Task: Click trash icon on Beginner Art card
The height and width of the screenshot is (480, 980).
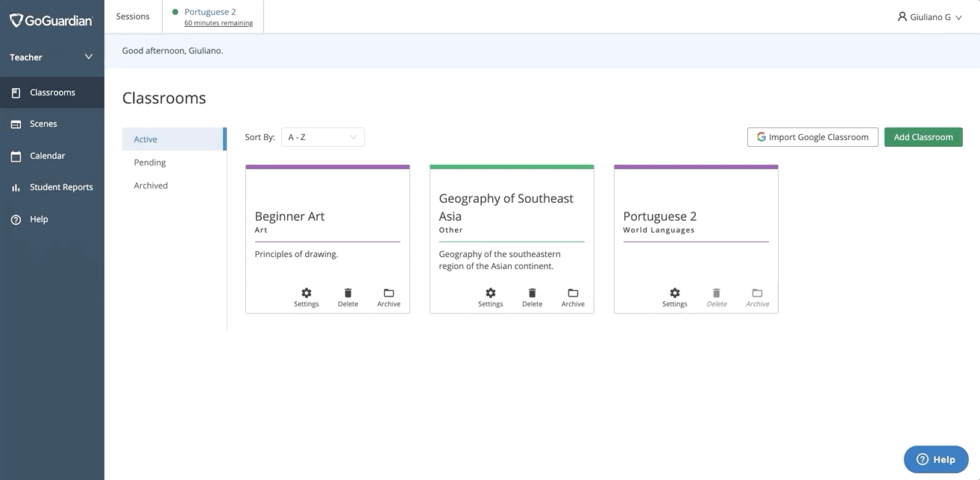Action: [348, 297]
